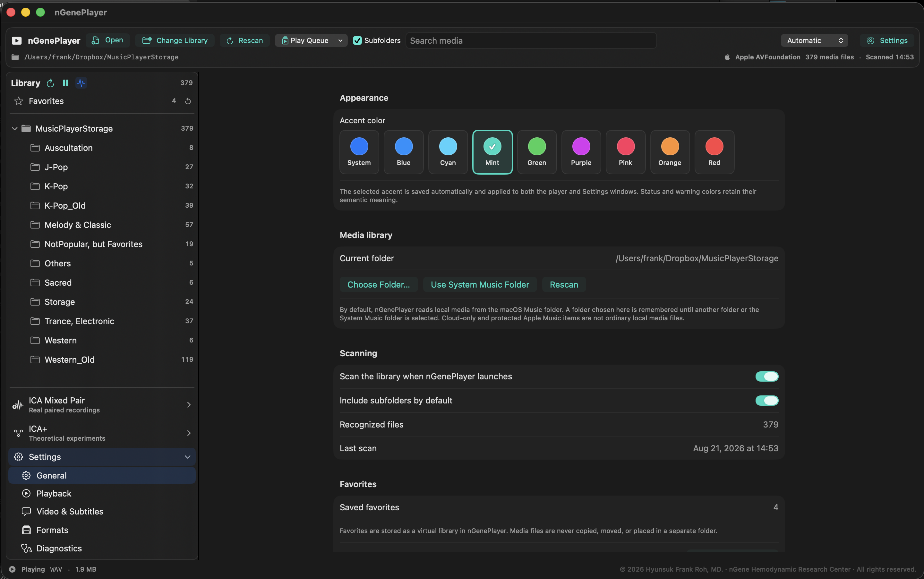Select the Orange accent color
Screen dimensions: 924x579
(670, 152)
